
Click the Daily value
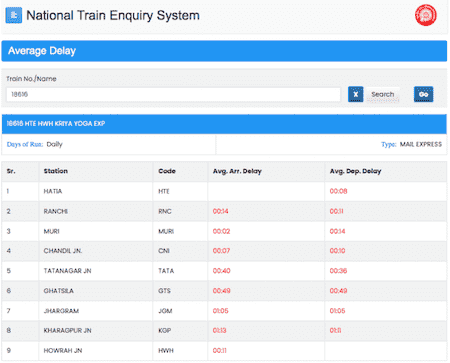coord(54,144)
